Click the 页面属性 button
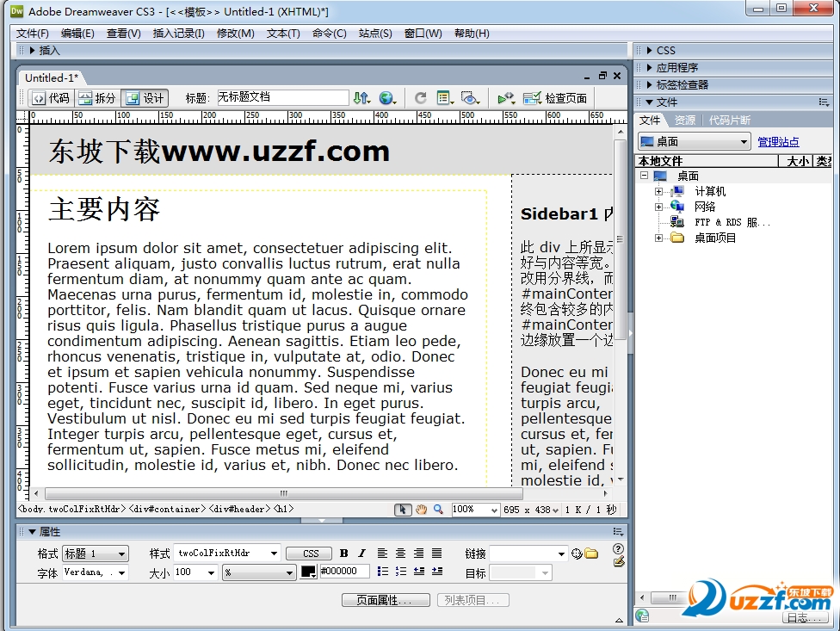840x631 pixels. [x=386, y=600]
